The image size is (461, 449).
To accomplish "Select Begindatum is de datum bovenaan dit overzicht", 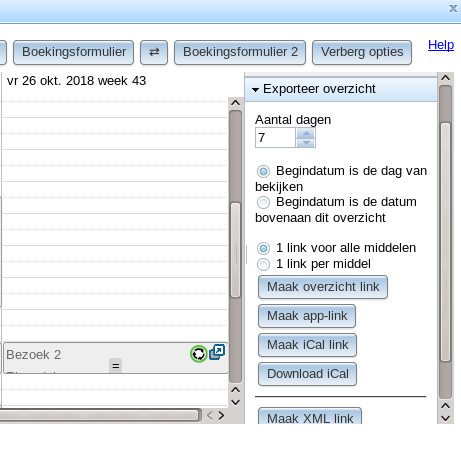I will click(x=263, y=202).
